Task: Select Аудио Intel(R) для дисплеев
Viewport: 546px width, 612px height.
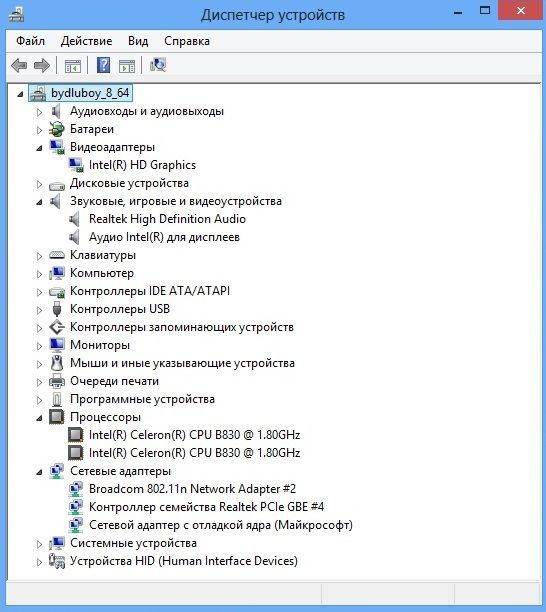Action: 164,237
